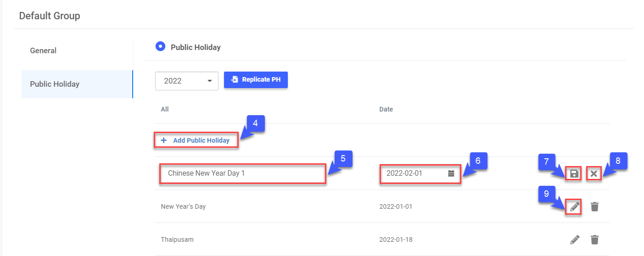The width and height of the screenshot is (644, 256).
Task: Click the Date column header
Action: [x=386, y=109]
